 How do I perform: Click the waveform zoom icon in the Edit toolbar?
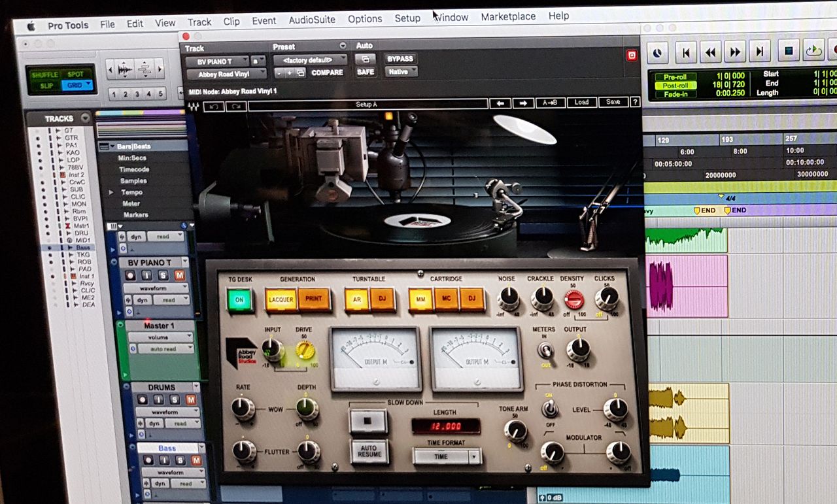coord(124,69)
